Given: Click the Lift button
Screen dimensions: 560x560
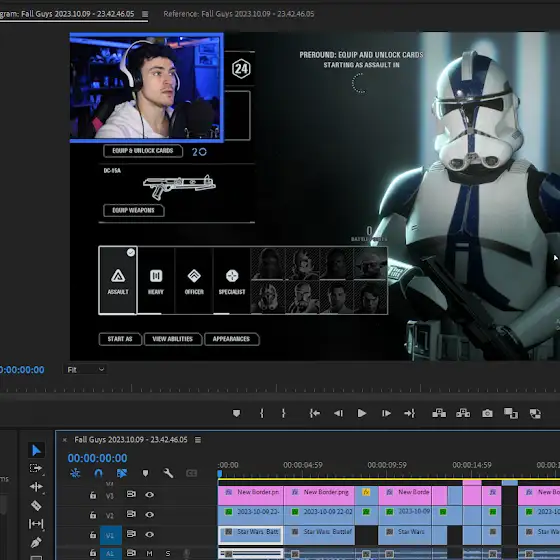Looking at the screenshot, I should click(439, 413).
